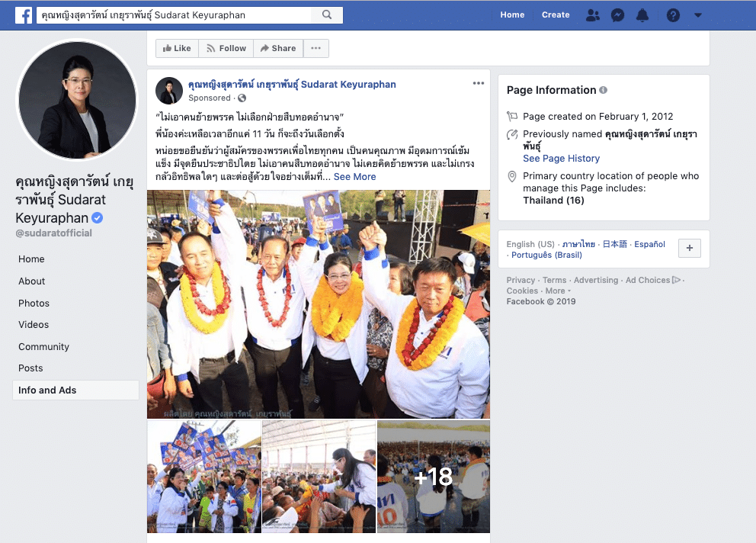756x543 pixels.
Task: Select Info and Ads in sidebar
Action: pos(47,390)
